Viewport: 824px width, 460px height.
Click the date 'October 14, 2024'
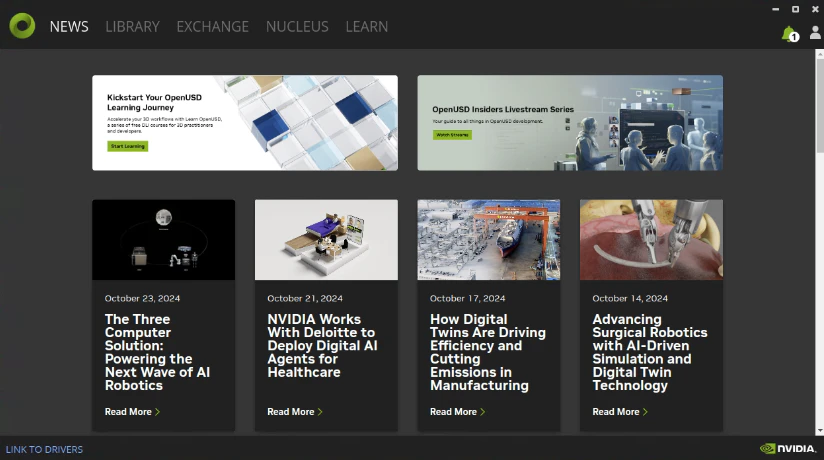630,299
